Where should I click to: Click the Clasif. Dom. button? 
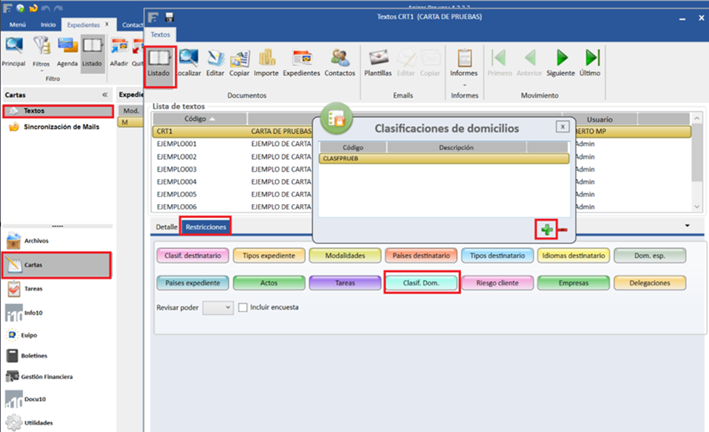pos(421,283)
